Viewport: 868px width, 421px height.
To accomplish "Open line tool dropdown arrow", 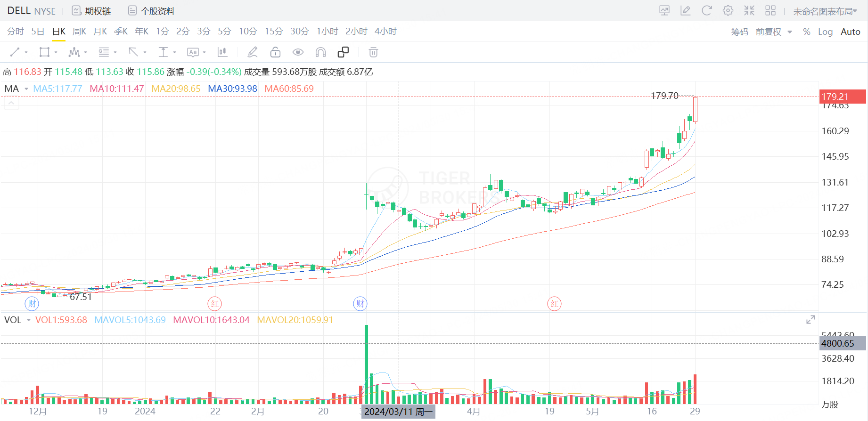I will point(26,53).
